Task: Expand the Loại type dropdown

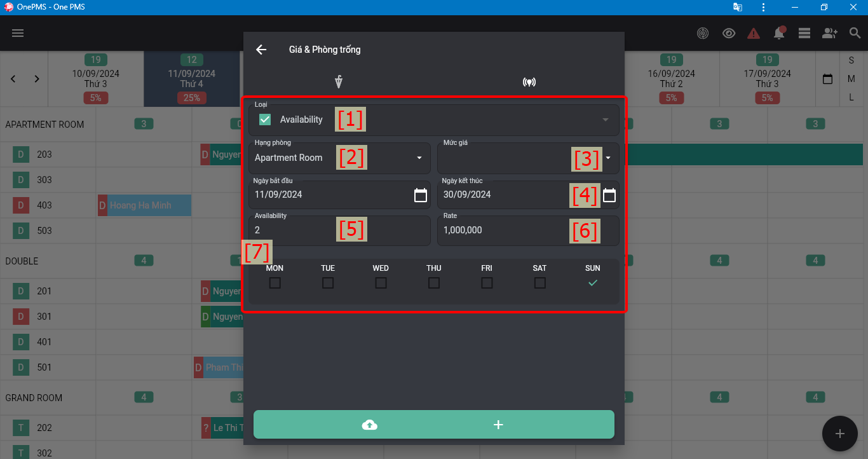Action: tap(606, 120)
